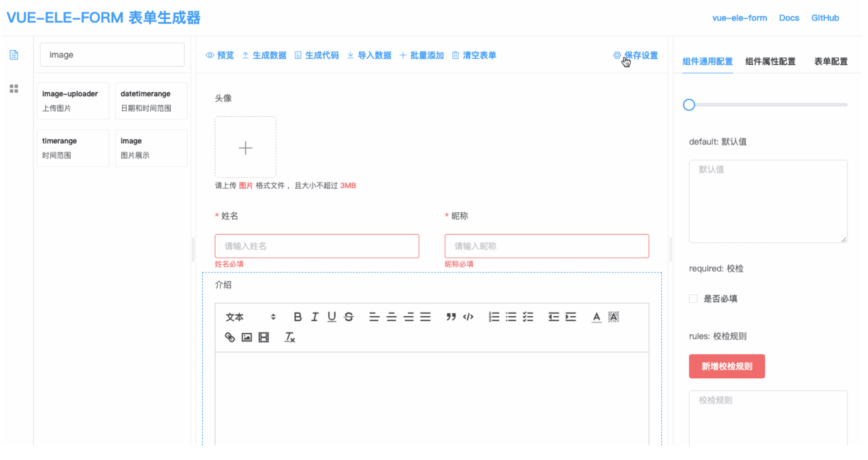Click the 请输入姓名 input field
868x460 pixels.
pos(317,246)
